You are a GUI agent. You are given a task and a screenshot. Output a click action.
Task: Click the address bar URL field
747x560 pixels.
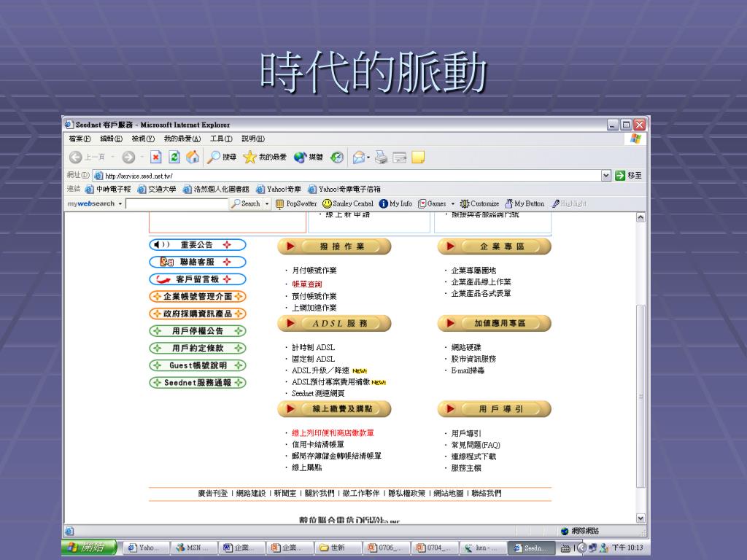(347, 175)
